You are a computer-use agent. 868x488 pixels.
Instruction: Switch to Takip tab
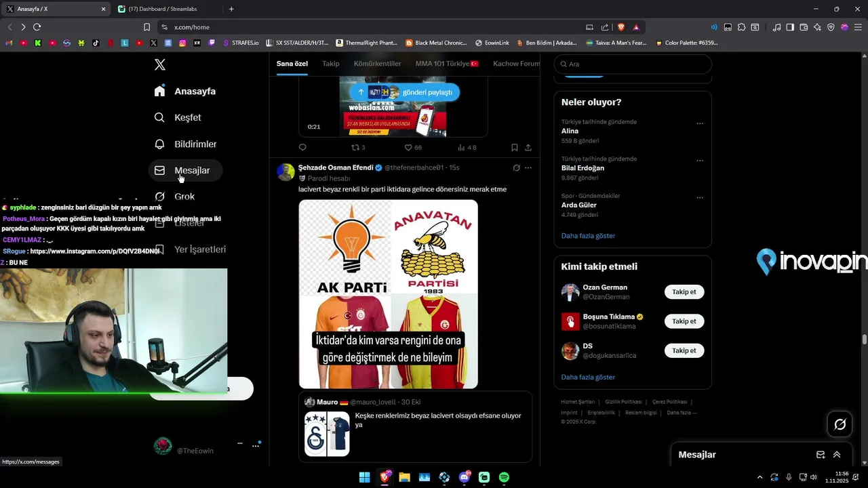[331, 64]
